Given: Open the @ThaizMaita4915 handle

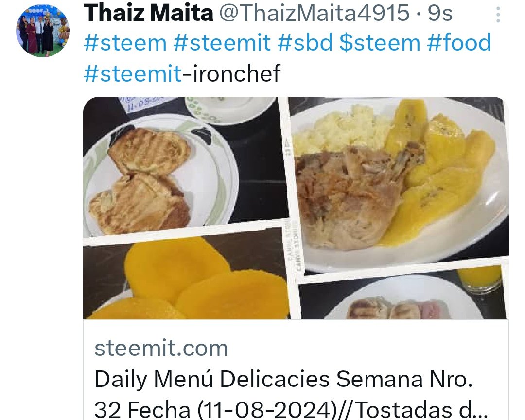Looking at the screenshot, I should [314, 13].
